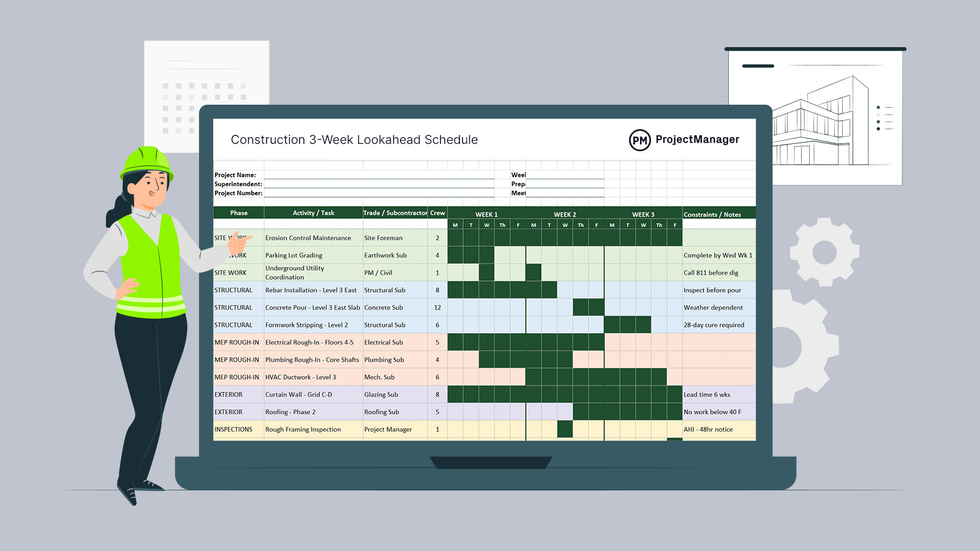Click the 'PM / Civil' trade cell
The height and width of the screenshot is (551, 980).
[395, 272]
